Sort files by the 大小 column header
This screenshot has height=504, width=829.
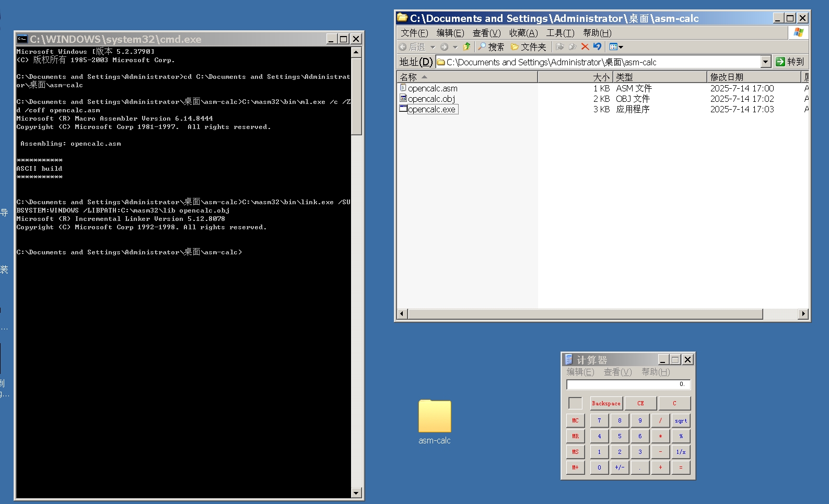pos(575,77)
